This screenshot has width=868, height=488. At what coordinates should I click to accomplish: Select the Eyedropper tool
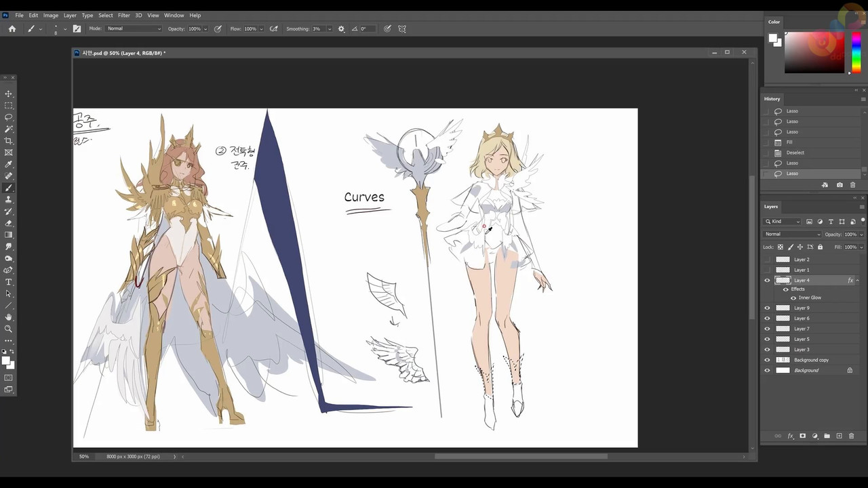pyautogui.click(x=9, y=165)
